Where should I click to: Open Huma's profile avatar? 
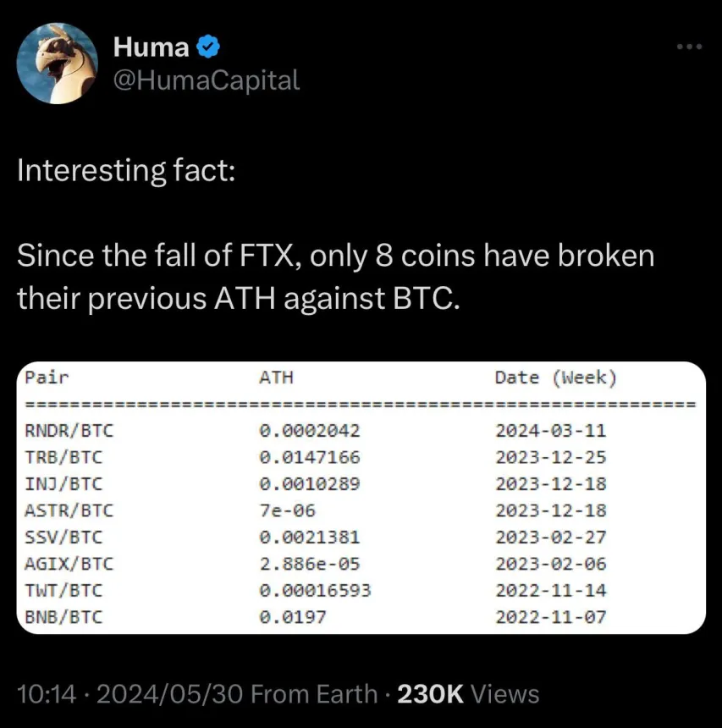[57, 62]
